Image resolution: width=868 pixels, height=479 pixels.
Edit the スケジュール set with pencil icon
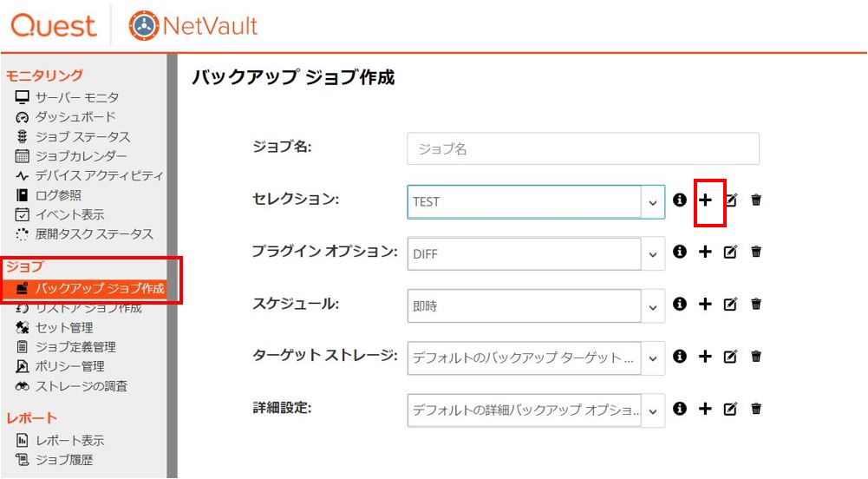(731, 304)
